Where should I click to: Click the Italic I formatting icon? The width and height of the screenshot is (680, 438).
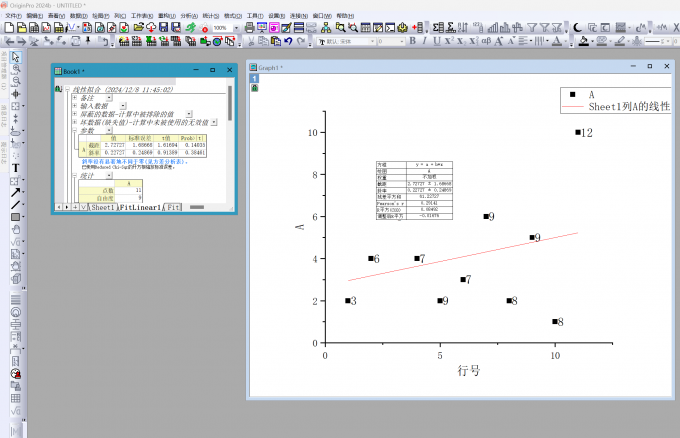425,41
